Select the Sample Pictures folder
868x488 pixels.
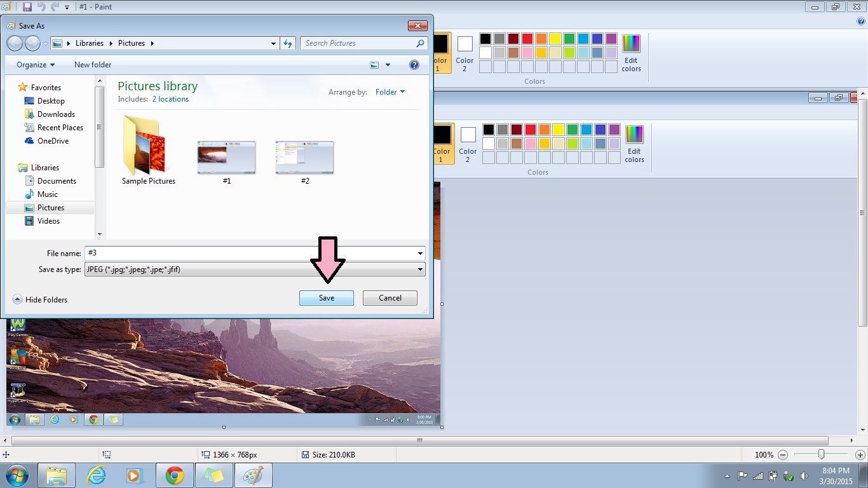point(149,151)
